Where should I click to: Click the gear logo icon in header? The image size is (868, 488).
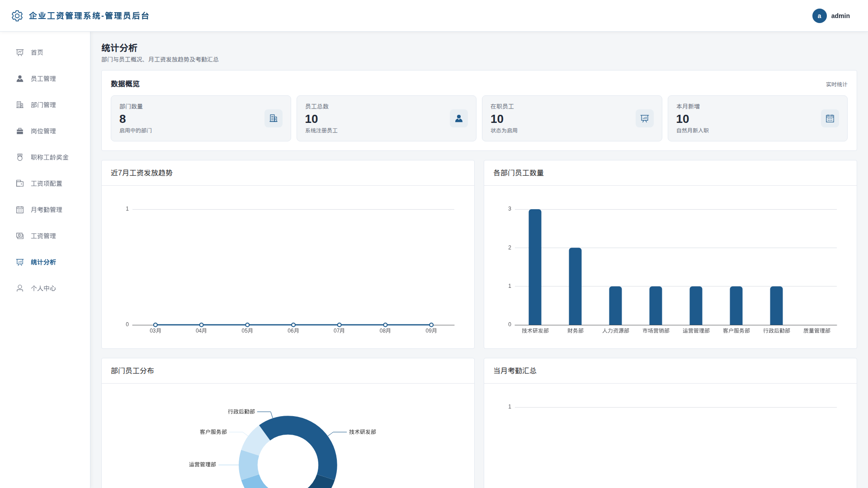[17, 16]
